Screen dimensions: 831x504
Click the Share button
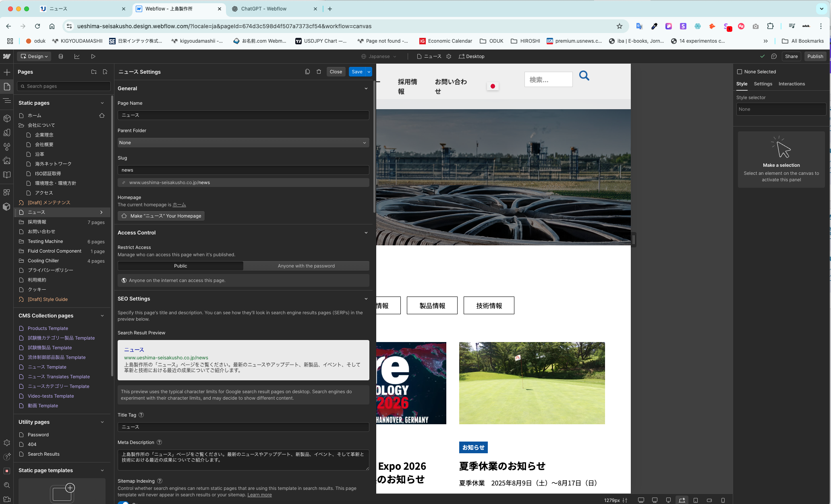[x=791, y=56]
